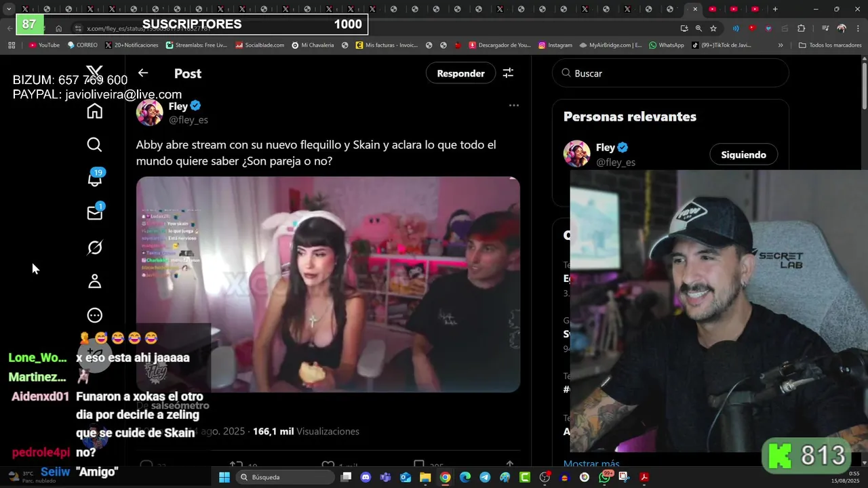Open Microsoft Edge from the taskbar
The height and width of the screenshot is (488, 868).
point(465,477)
